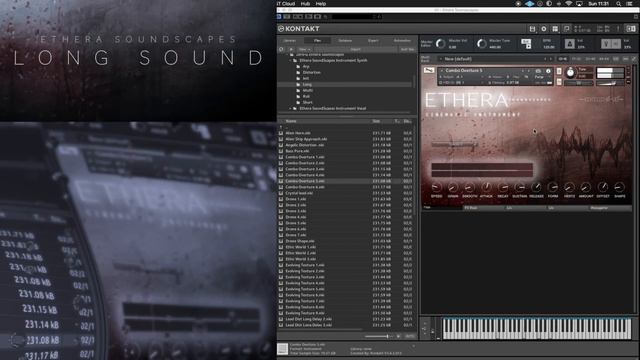Click the OFFSET knob
Image resolution: width=640 pixels, height=360 pixels.
click(x=603, y=187)
